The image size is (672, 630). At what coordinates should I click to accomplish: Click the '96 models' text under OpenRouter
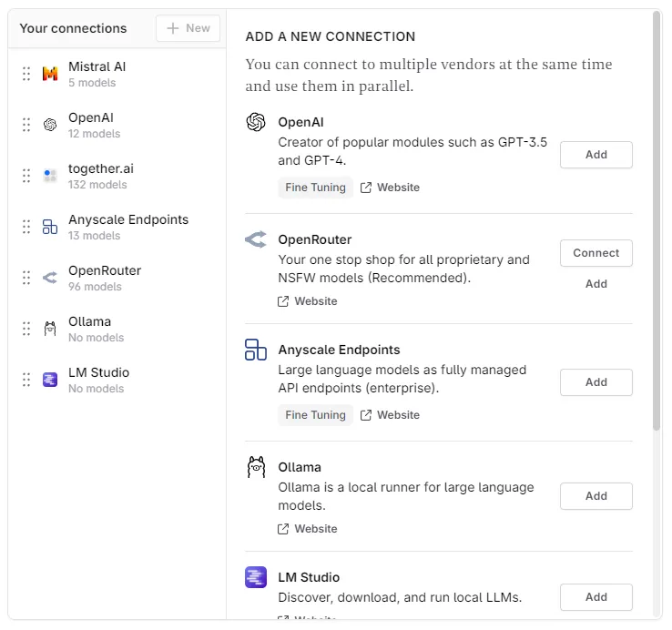(x=95, y=287)
